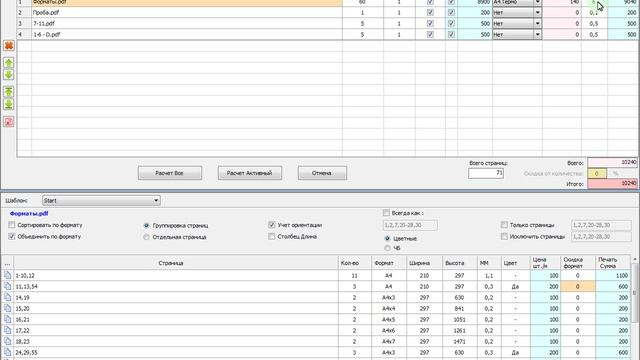
Task: Click scroll-up arrow of pages table scrollbar
Action: (x=635, y=260)
